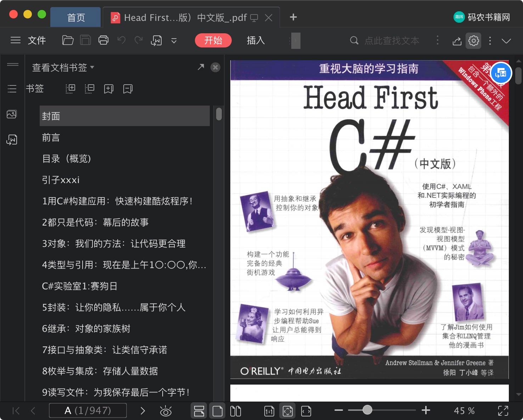Expand all bookmarks icon
Viewport: 523px width, 420px height.
(71, 89)
